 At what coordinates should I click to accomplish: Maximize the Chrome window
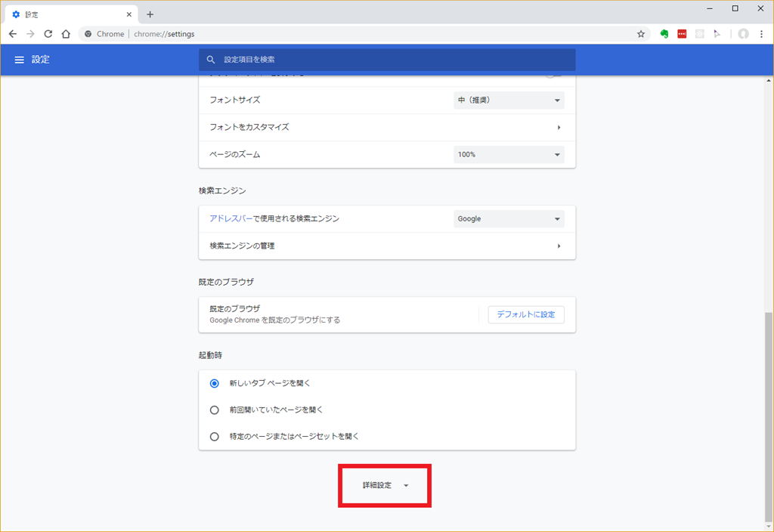(735, 8)
